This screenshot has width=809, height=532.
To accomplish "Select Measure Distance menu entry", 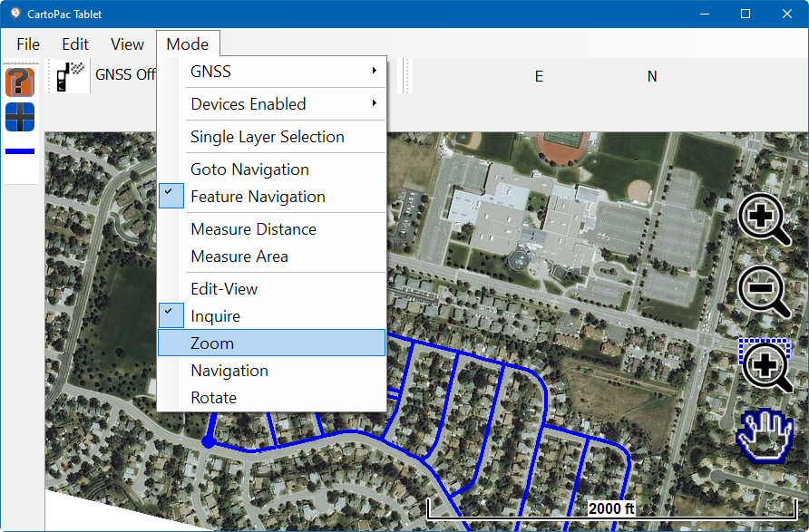I will point(253,229).
